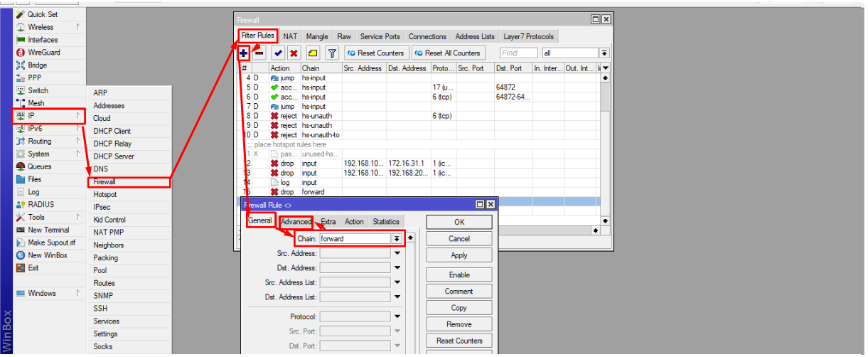This screenshot has width=868, height=357.
Task: Add a new firewall rule with plus
Action: point(244,53)
